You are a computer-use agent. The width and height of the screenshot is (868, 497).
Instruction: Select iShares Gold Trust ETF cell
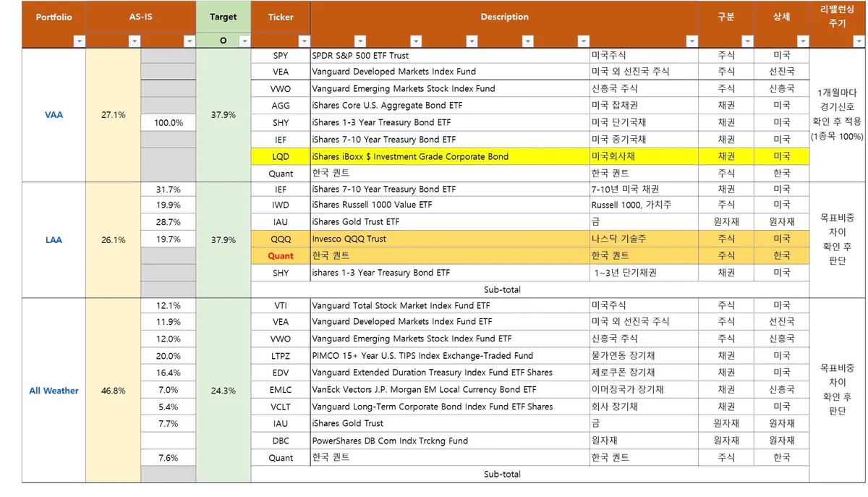450,222
